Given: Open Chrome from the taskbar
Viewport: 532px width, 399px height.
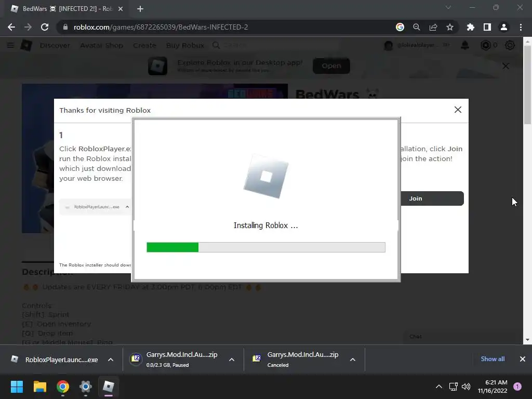Looking at the screenshot, I should click(63, 387).
